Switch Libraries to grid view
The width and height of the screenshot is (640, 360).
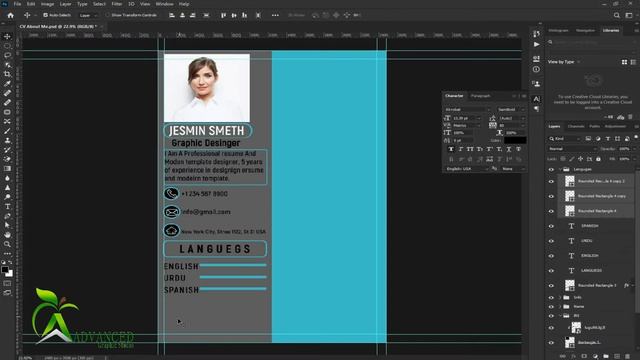[624, 62]
